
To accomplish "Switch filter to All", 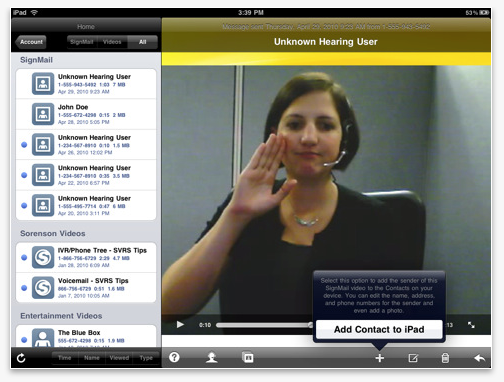I will [x=142, y=42].
